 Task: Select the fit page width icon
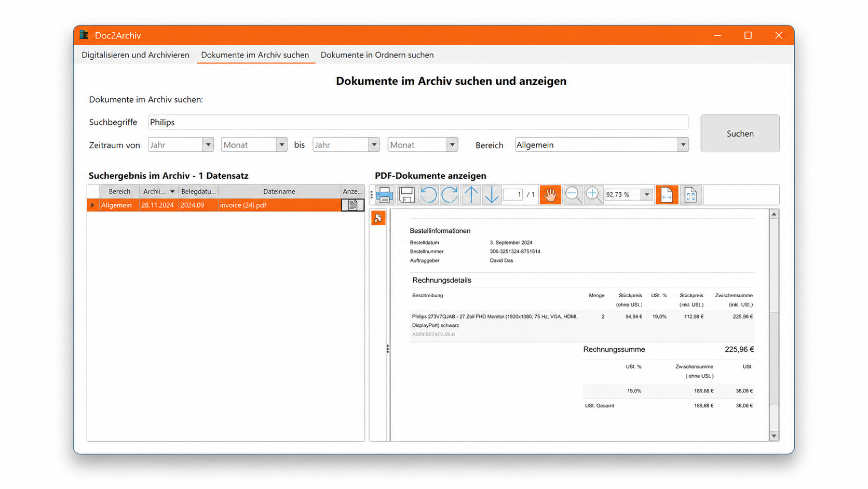click(x=667, y=195)
